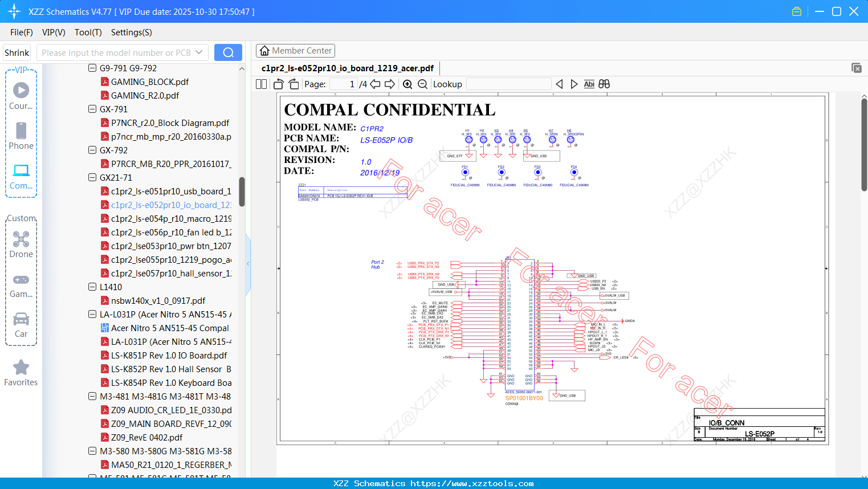Image resolution: width=868 pixels, height=489 pixels.
Task: Rotate the page counterclockwise
Action: (x=278, y=84)
